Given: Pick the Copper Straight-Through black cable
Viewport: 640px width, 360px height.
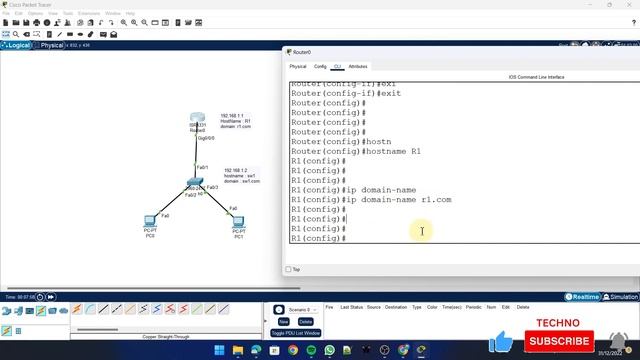Looking at the screenshot, I should (x=104, y=309).
